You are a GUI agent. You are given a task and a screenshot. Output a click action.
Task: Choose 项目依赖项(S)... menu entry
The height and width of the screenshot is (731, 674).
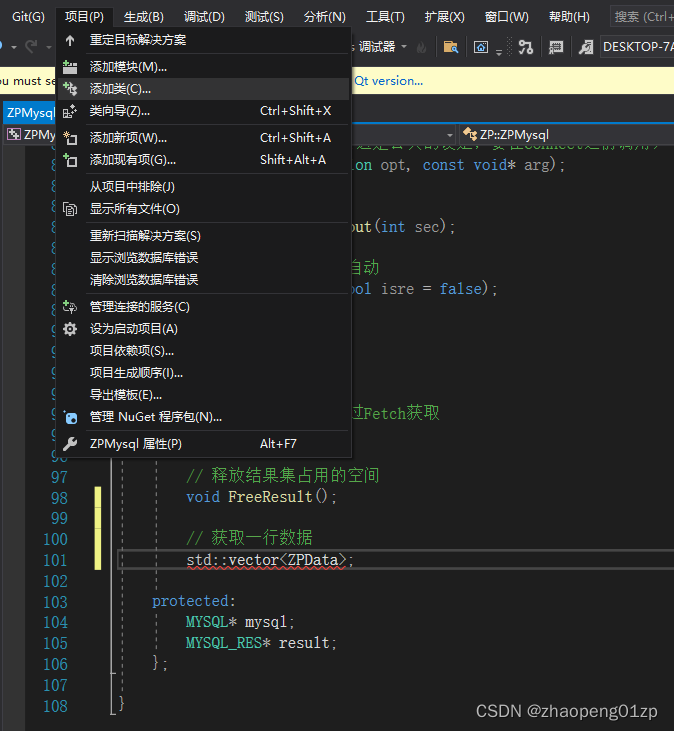204,351
